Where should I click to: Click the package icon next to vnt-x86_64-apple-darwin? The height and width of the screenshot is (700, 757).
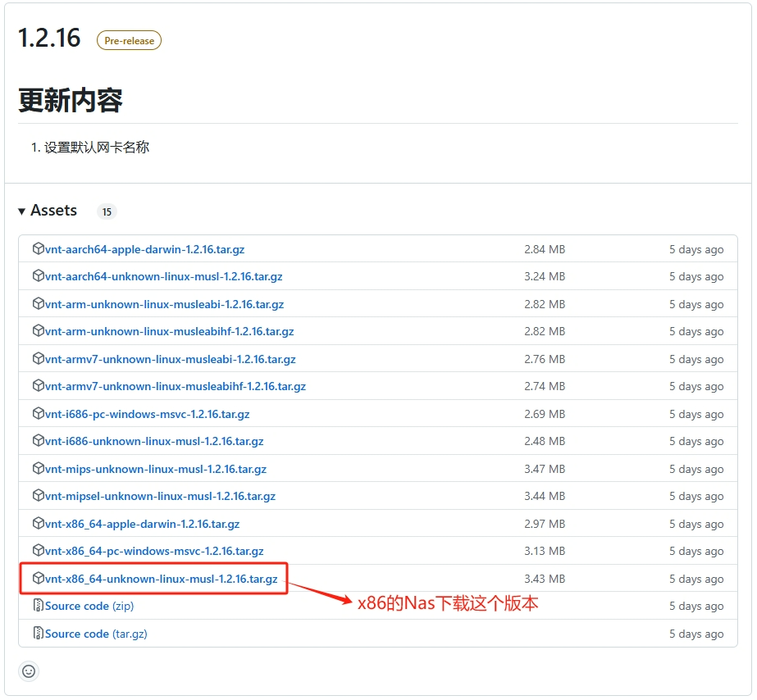(x=39, y=523)
